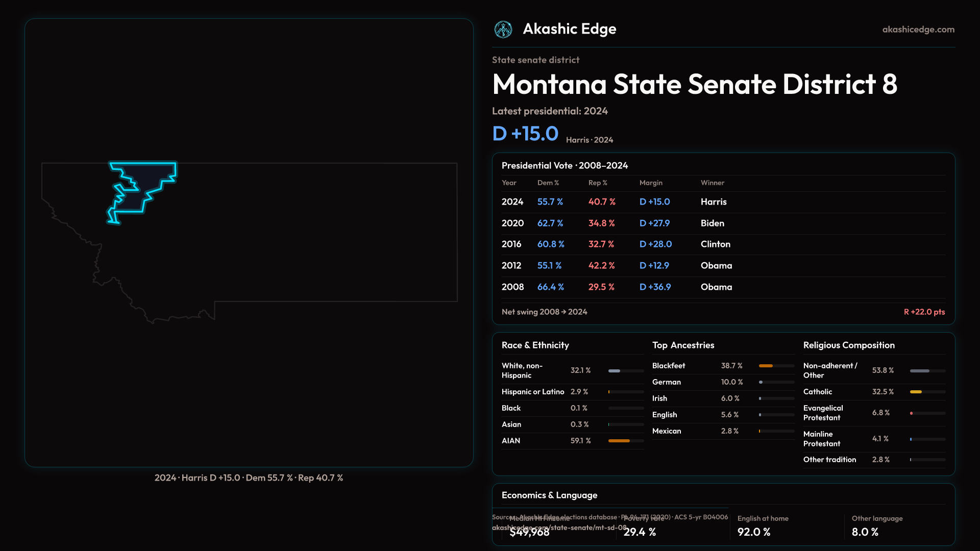Viewport: 980px width, 551px height.
Task: Click the Race & Ethnicity heading
Action: [x=535, y=345]
